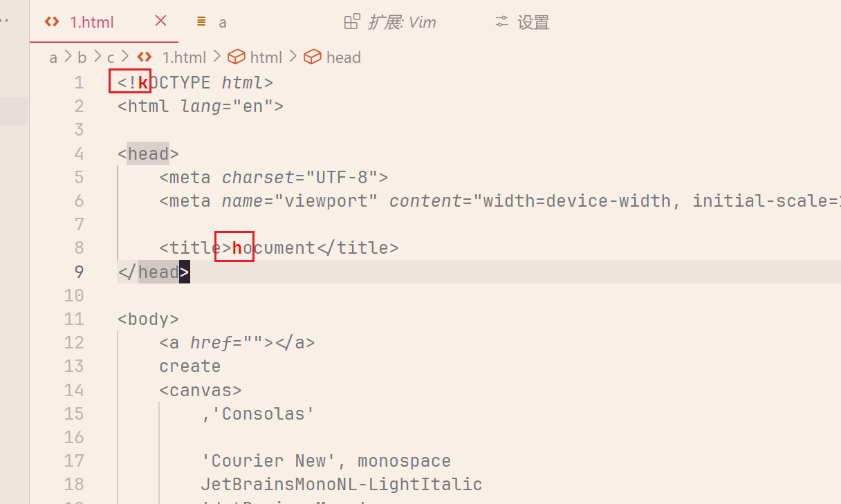Click the 1.html breadcrumb file name
The image size is (841, 504).
pyautogui.click(x=184, y=57)
